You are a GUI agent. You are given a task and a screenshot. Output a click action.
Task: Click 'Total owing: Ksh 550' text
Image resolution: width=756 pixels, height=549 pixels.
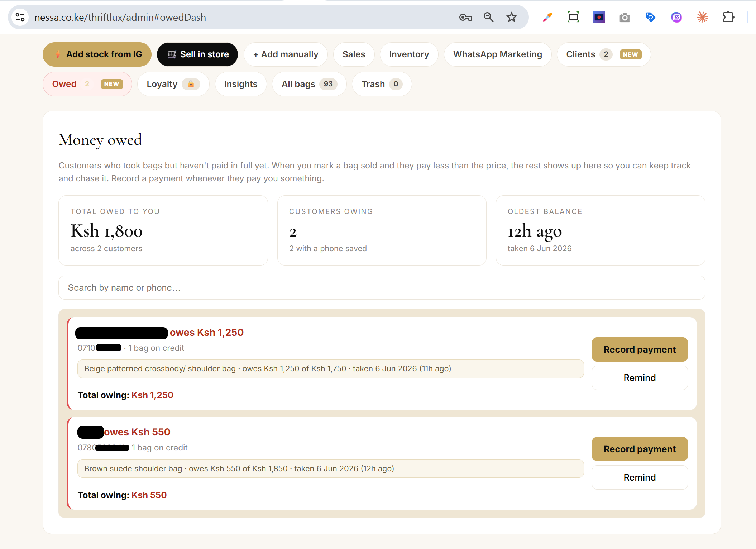click(122, 495)
